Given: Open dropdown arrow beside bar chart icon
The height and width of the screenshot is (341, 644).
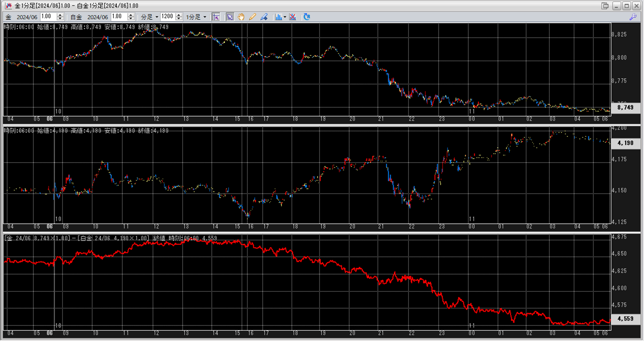Looking at the screenshot, I should pos(285,17).
